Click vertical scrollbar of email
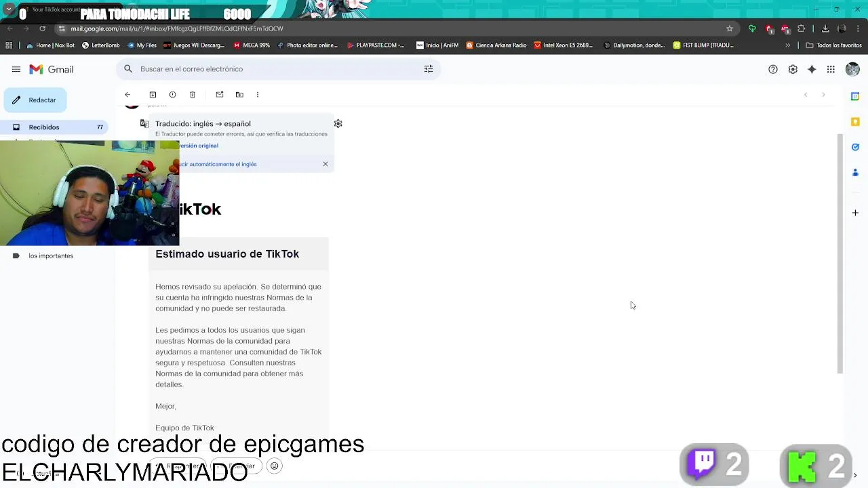868x488 pixels. (841, 253)
